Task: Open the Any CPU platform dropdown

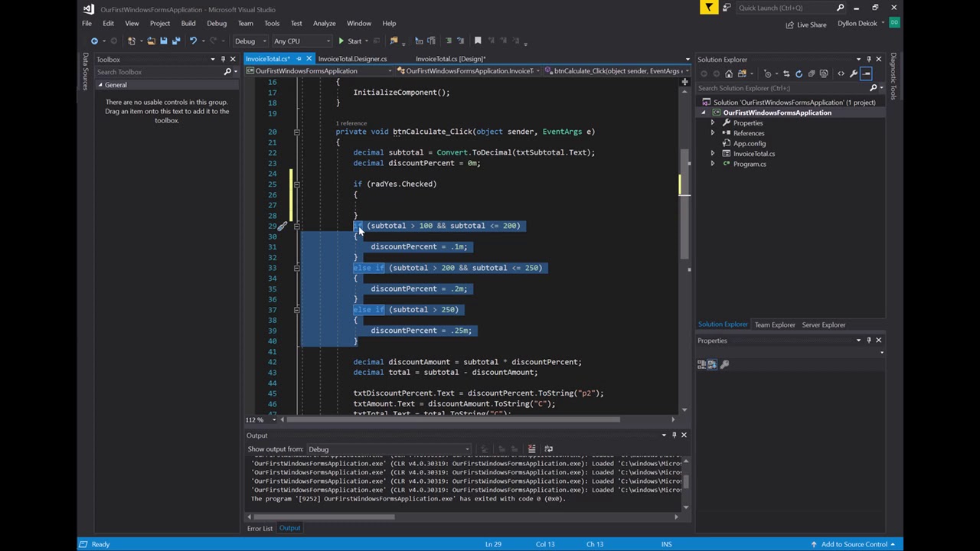Action: coord(302,41)
